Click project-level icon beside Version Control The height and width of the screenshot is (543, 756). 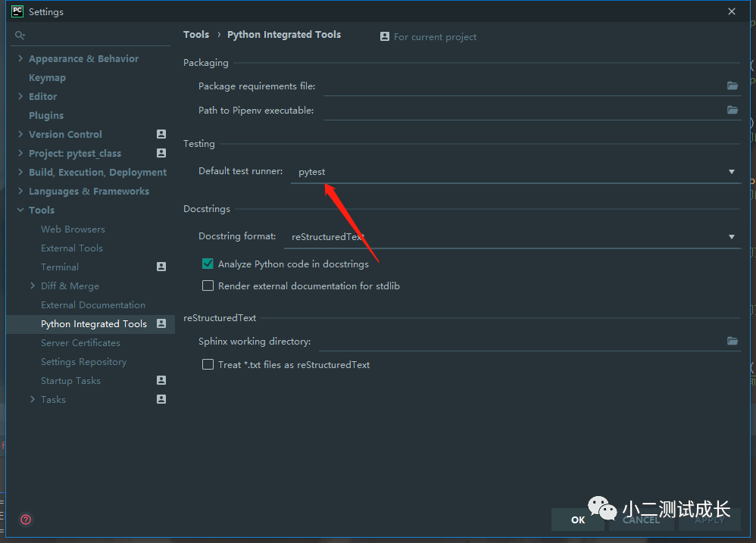[161, 134]
